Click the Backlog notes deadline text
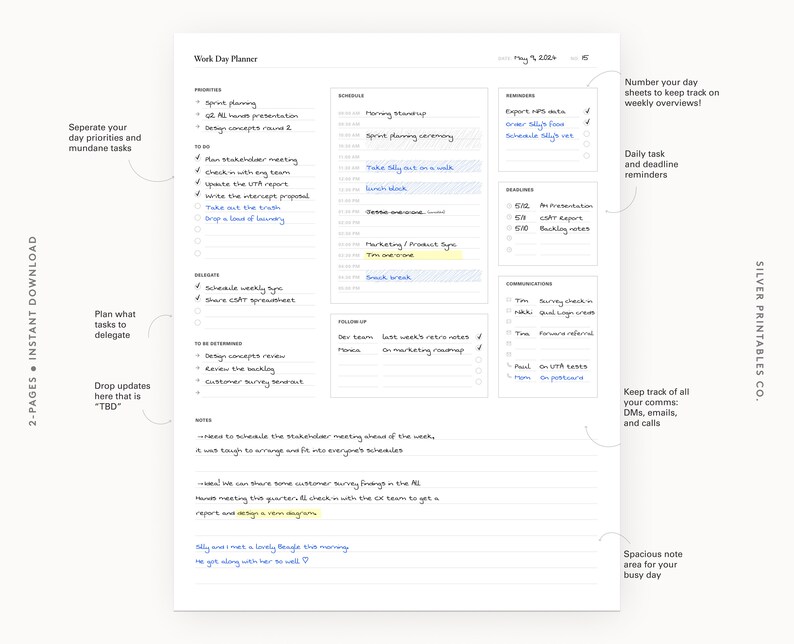This screenshot has height=644, width=794. 564,229
